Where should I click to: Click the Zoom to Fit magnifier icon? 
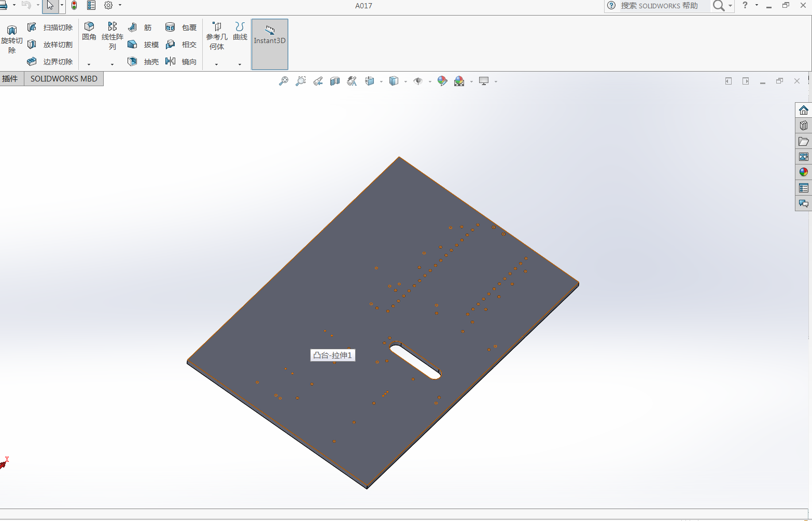tap(284, 81)
